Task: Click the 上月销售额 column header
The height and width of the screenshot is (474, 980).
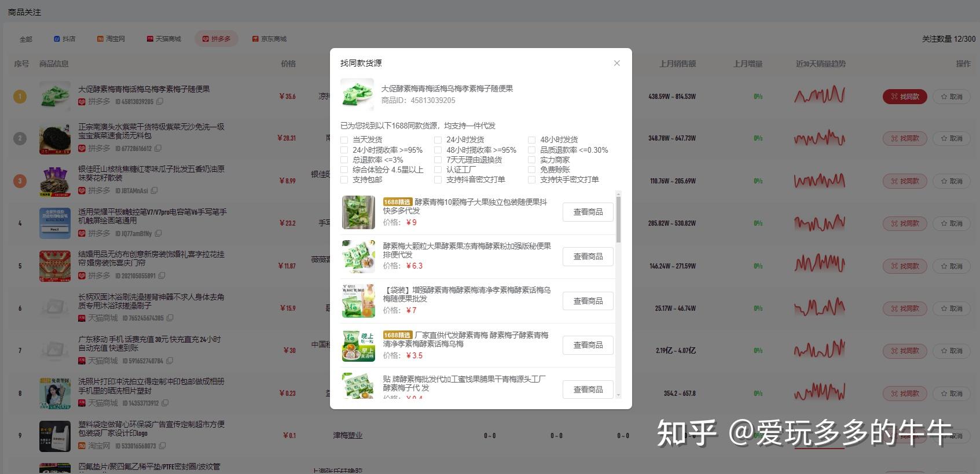Action: click(x=677, y=64)
